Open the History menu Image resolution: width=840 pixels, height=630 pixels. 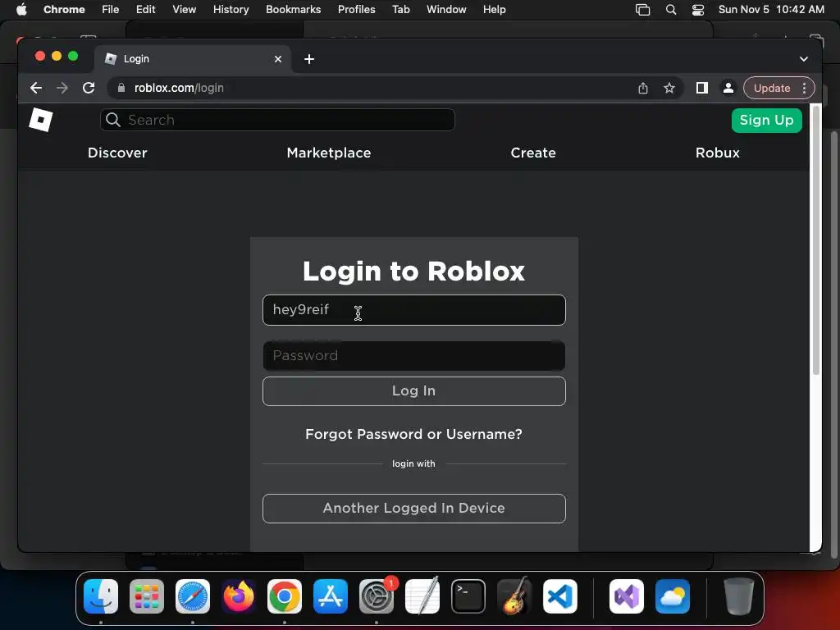click(231, 10)
